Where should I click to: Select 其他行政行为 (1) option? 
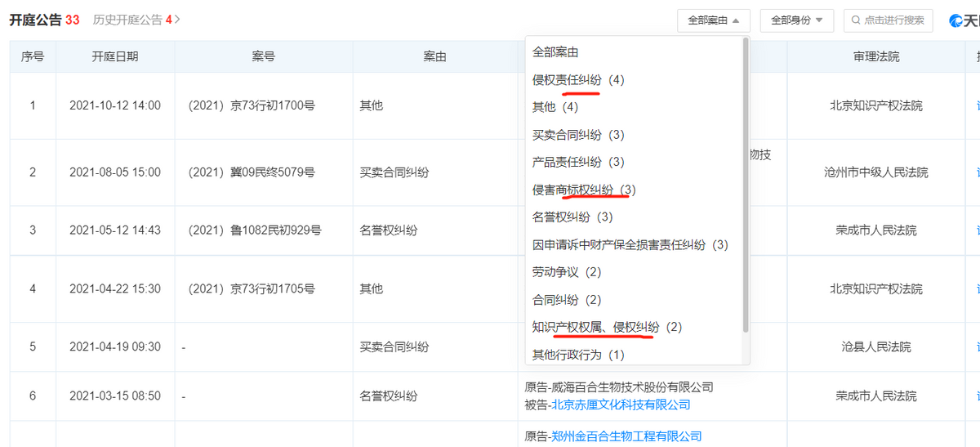tap(578, 355)
